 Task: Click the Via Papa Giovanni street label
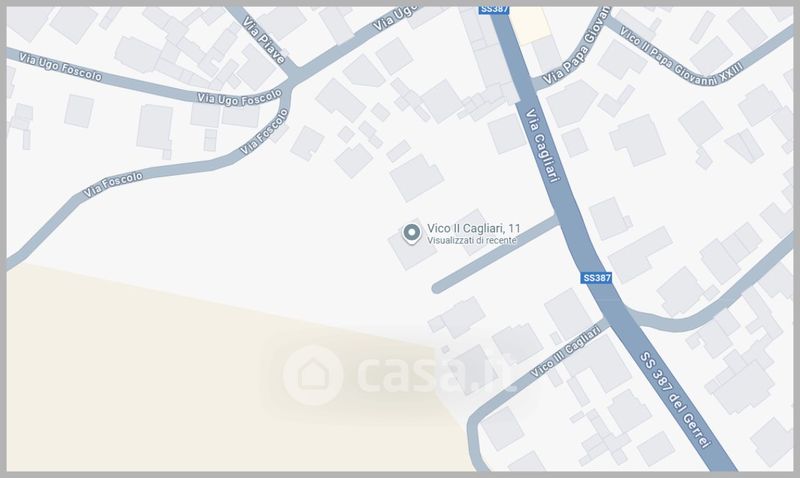point(576,45)
